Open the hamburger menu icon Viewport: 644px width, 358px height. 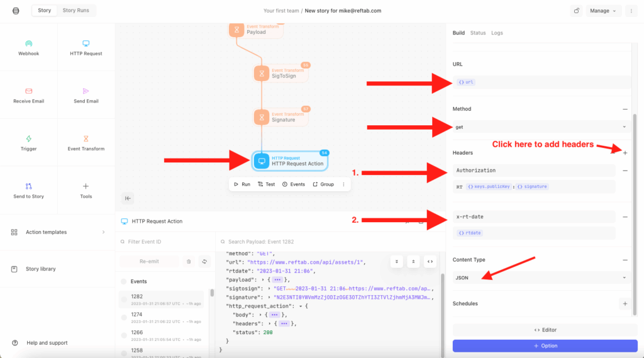[16, 11]
